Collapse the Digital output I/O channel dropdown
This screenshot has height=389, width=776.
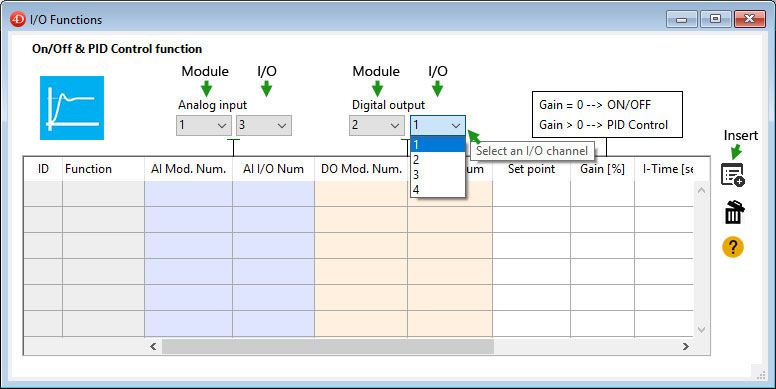[x=438, y=126]
